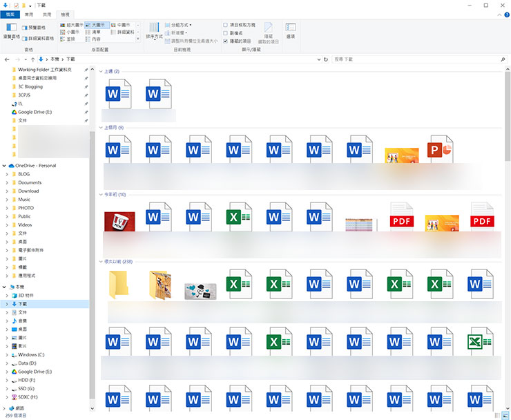
Task: Click the up-arrow button beside the address bar
Action: coord(35,59)
